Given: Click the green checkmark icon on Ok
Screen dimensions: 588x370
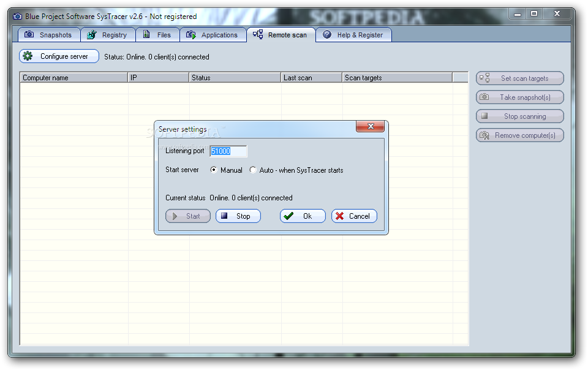Looking at the screenshot, I should pyautogui.click(x=288, y=216).
